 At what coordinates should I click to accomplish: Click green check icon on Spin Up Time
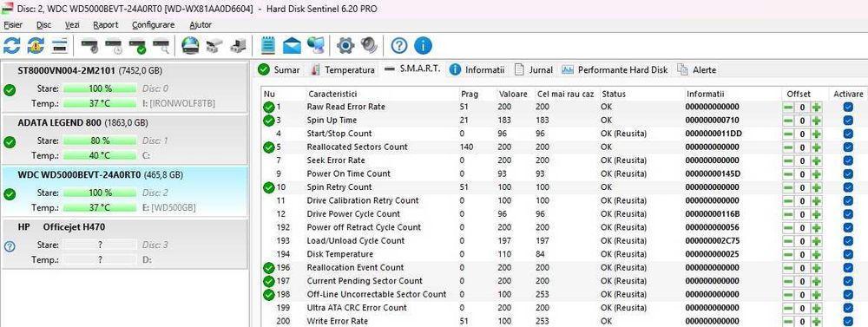tap(269, 120)
